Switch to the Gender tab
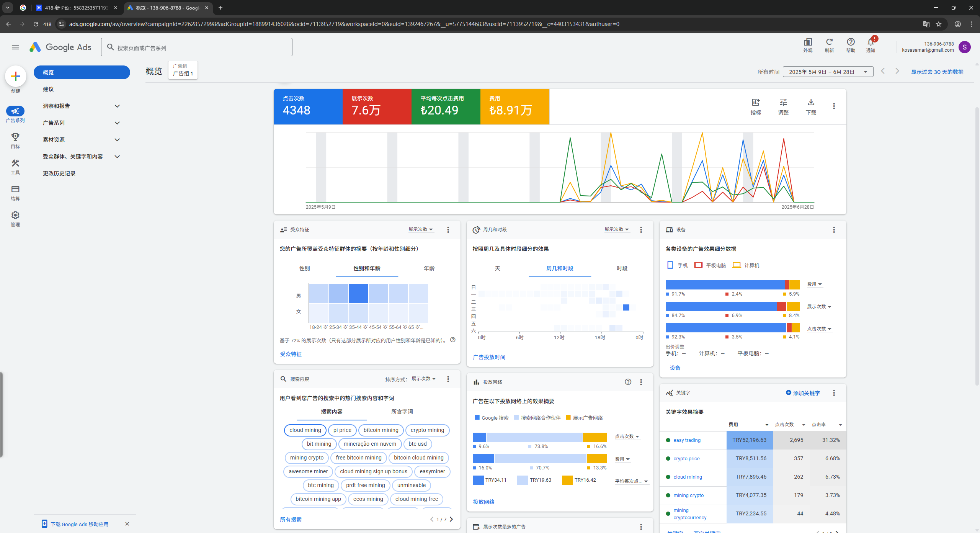 click(304, 268)
